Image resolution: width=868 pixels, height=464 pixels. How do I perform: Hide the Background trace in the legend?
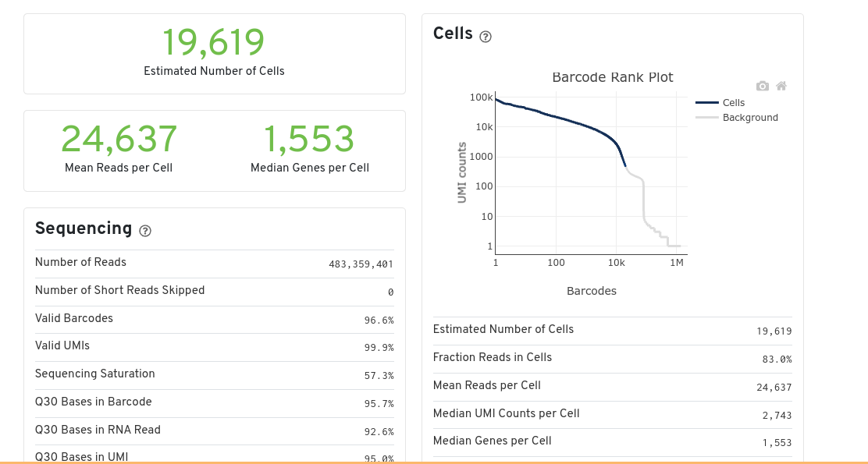[749, 118]
